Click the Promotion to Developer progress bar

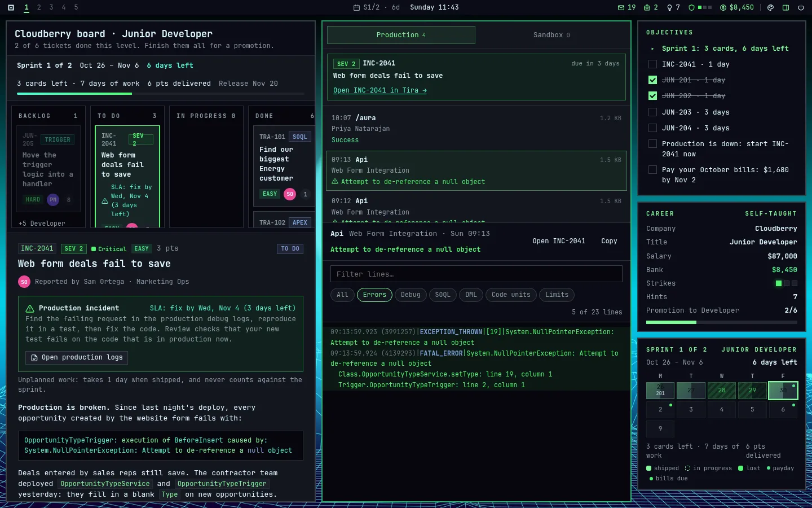coord(722,322)
